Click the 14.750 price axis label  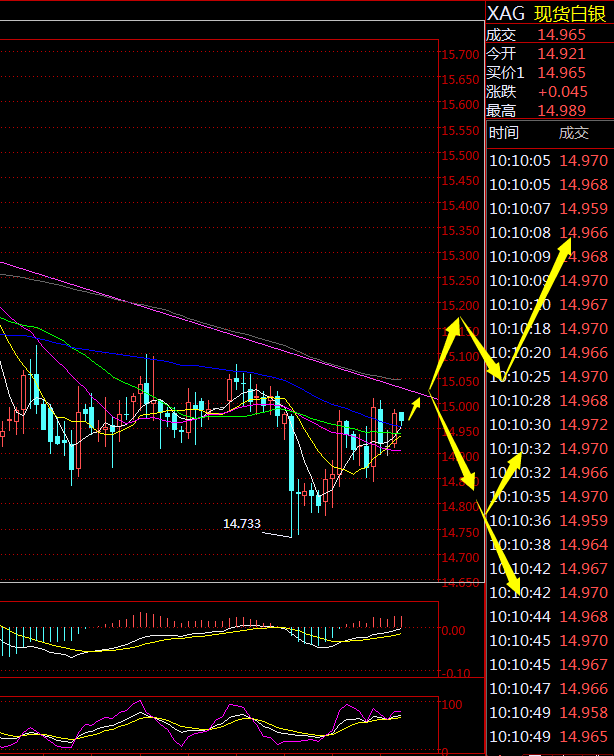click(461, 533)
